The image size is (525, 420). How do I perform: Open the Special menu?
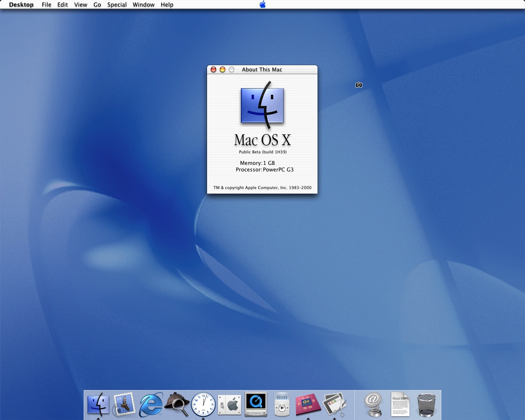pyautogui.click(x=117, y=5)
